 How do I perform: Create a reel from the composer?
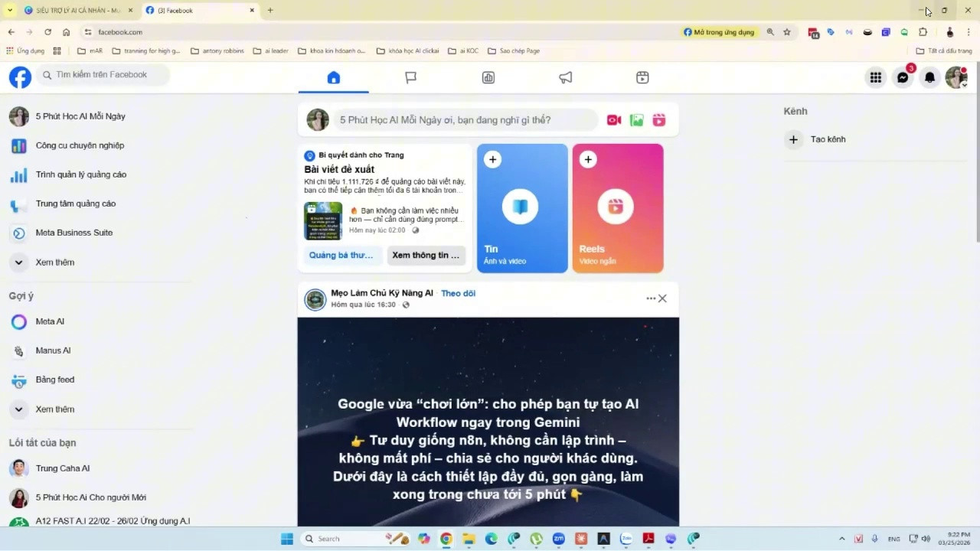[x=659, y=120]
